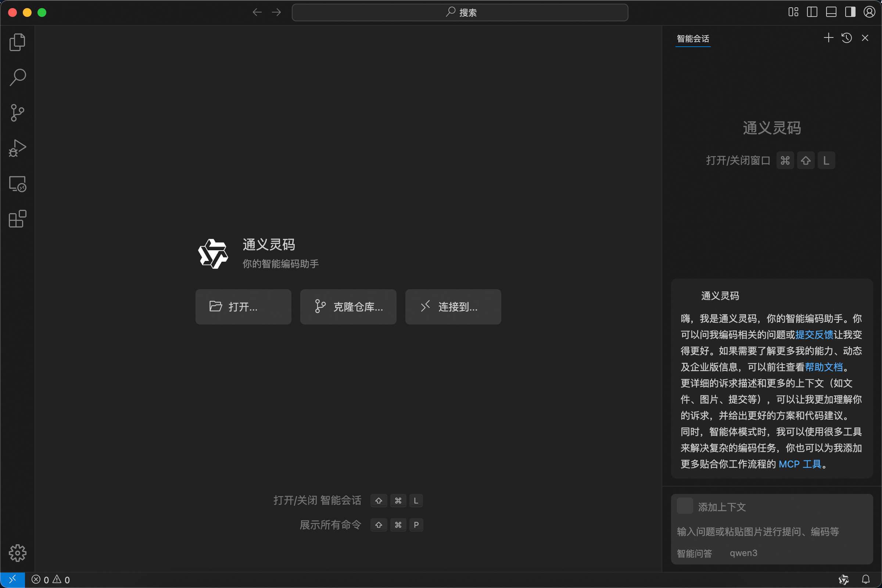This screenshot has height=588, width=882.
Task: Enable the 添加上下文 checkbox
Action: [x=685, y=506]
